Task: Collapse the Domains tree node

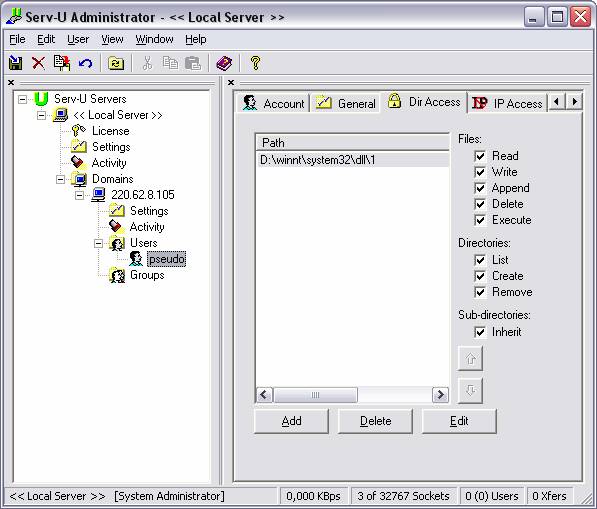Action: (x=61, y=179)
